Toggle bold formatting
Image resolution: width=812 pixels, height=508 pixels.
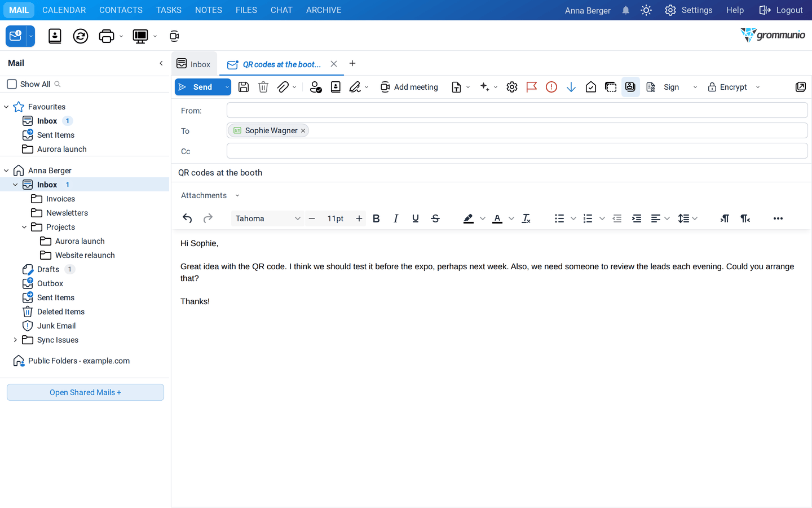coord(376,218)
